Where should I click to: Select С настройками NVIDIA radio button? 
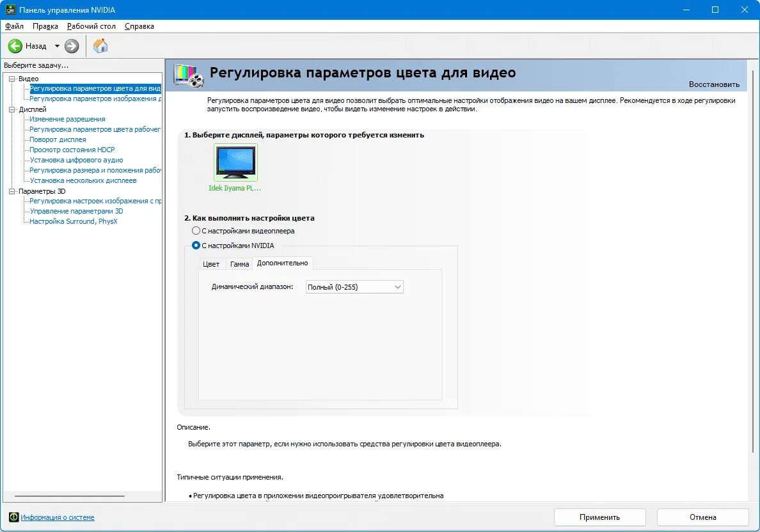tap(196, 245)
